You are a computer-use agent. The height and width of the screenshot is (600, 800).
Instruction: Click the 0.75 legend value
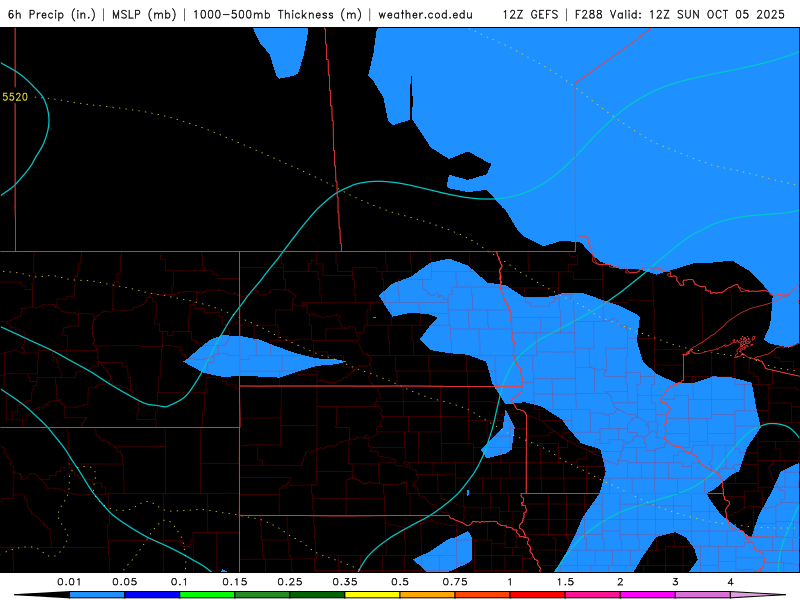(x=455, y=582)
